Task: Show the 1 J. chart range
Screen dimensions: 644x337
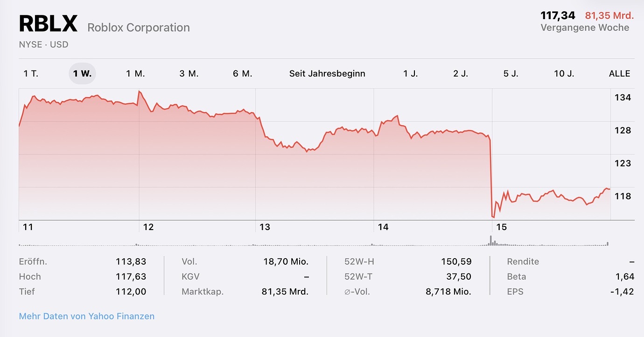Action: click(411, 74)
